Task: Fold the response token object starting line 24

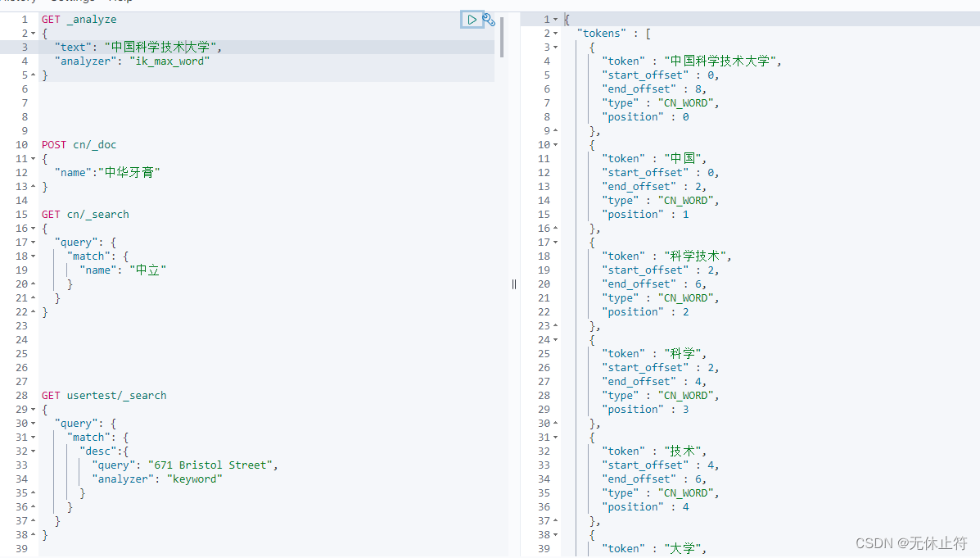Action: (x=556, y=340)
